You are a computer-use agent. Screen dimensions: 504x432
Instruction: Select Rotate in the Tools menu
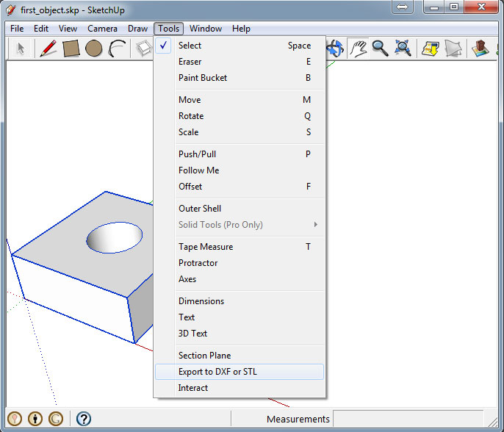pyautogui.click(x=240, y=116)
